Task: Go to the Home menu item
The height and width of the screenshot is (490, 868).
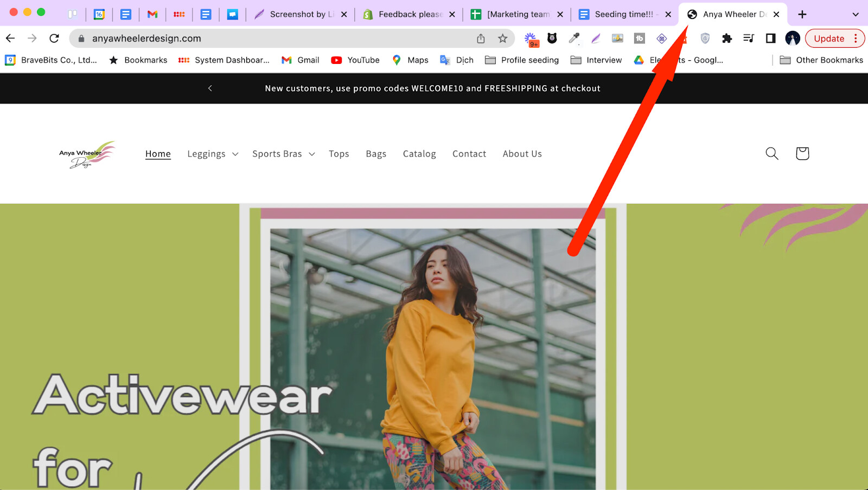Action: (158, 154)
